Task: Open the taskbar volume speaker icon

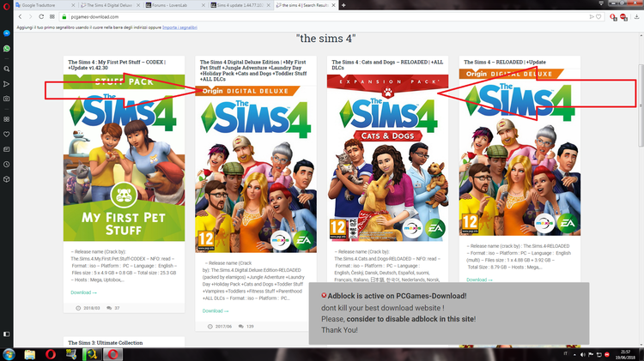Action: (x=583, y=354)
